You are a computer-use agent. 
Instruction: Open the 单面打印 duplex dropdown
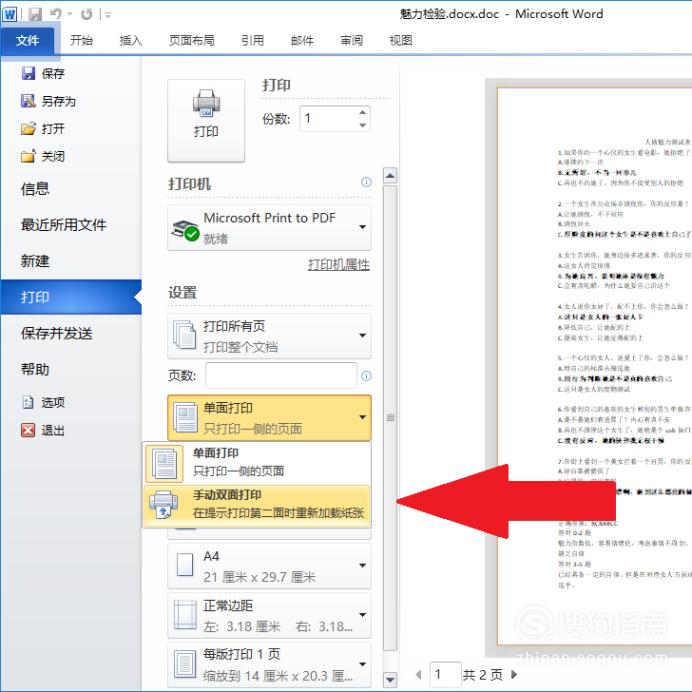[x=269, y=417]
